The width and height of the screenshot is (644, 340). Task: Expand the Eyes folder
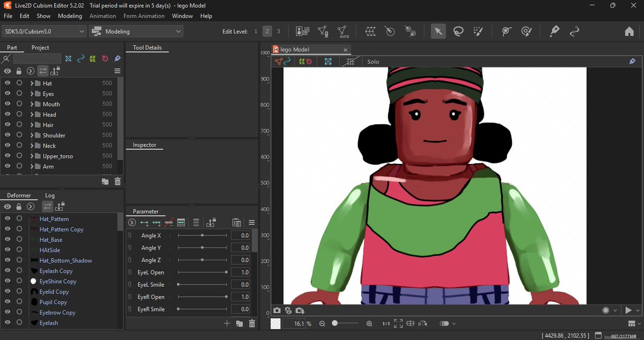pos(32,93)
